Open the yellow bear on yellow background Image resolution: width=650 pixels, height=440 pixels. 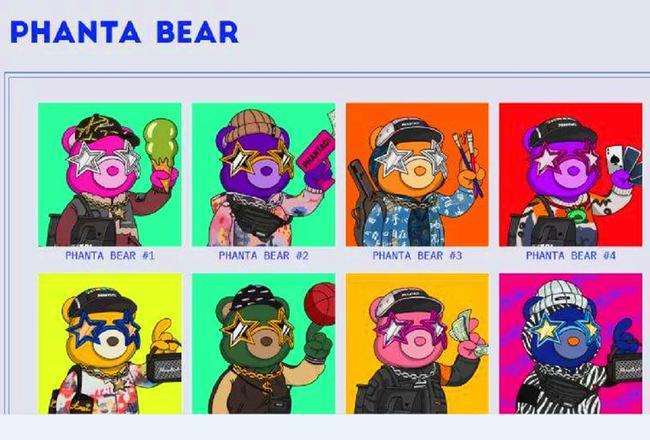tap(109, 343)
